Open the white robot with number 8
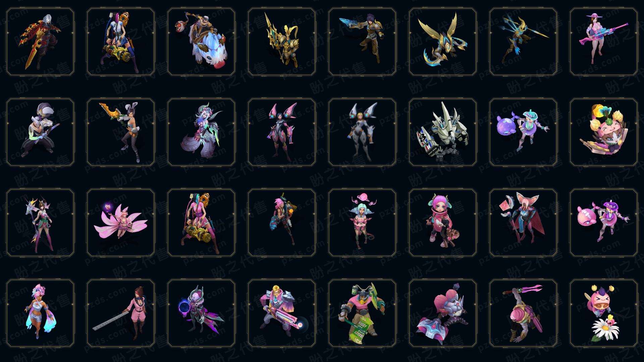The width and height of the screenshot is (644, 362). click(x=443, y=132)
